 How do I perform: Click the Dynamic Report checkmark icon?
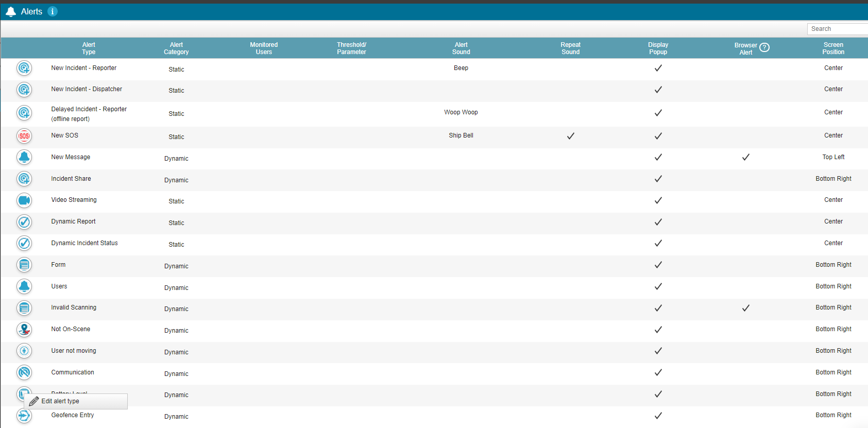(x=24, y=222)
